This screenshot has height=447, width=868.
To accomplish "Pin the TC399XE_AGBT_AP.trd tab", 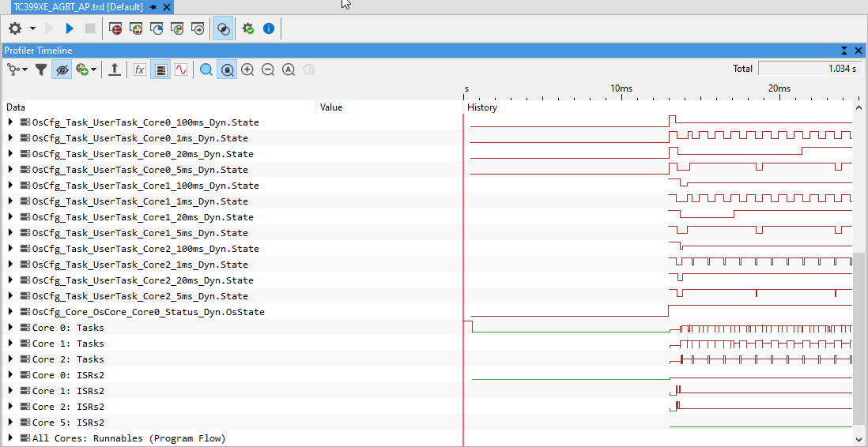I will (153, 7).
